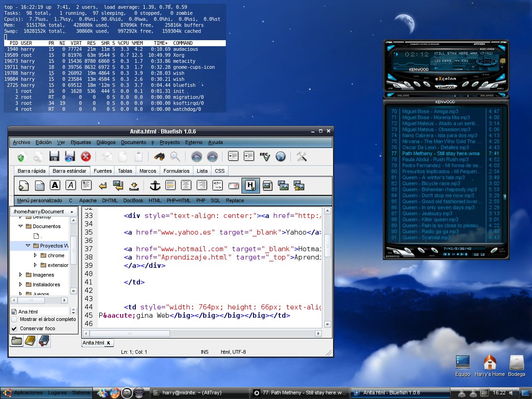Image resolution: width=532 pixels, height=399 pixels.
Task: Click Firefox launcher in the bottom panel
Action: click(115, 393)
